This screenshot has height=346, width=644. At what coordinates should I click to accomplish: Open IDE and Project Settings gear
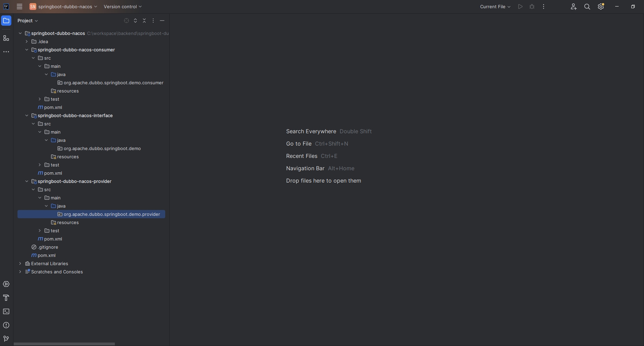(x=601, y=7)
